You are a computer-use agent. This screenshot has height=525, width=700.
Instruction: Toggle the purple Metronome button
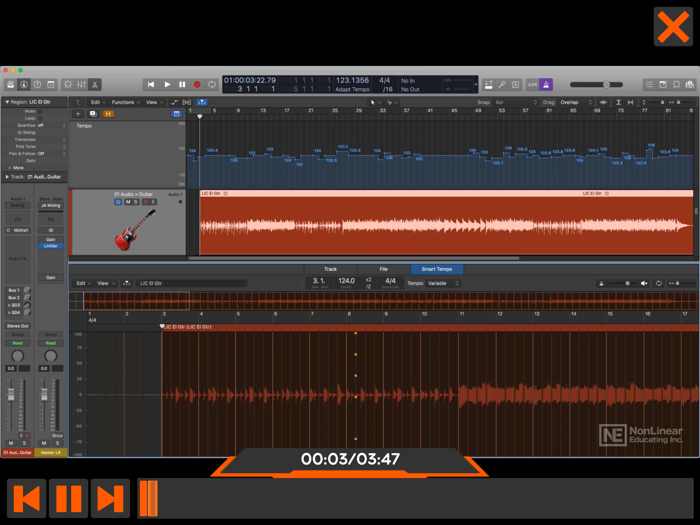point(546,84)
